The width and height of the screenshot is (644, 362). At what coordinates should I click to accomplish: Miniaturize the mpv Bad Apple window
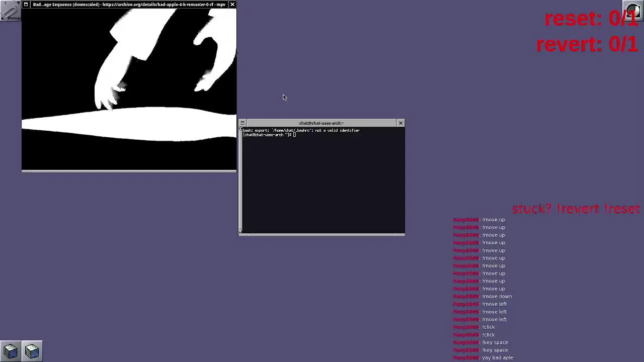click(26, 5)
